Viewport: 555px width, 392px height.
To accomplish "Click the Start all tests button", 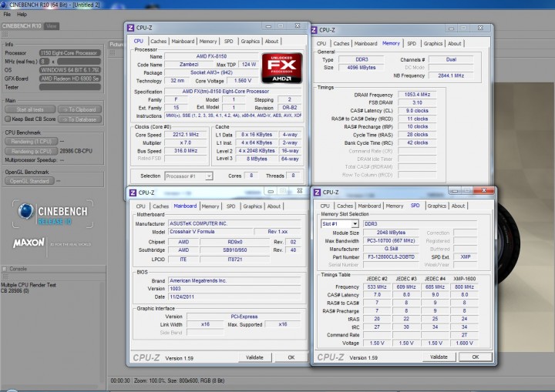I will point(30,109).
